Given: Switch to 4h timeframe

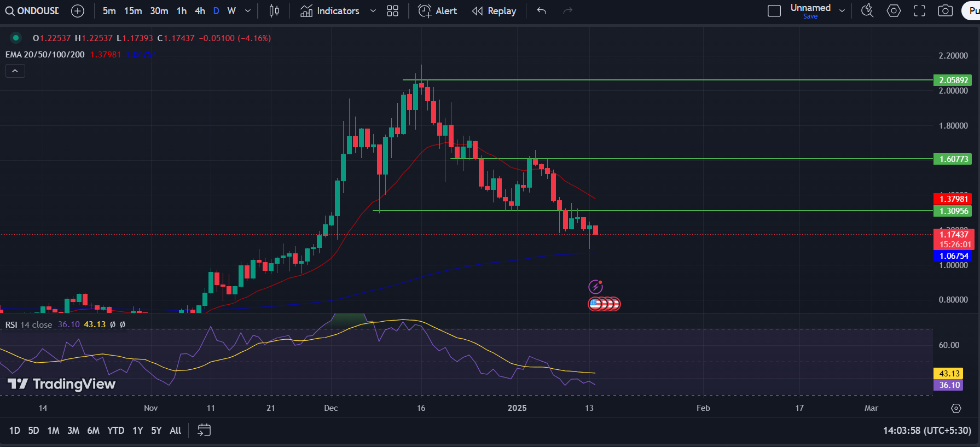Looking at the screenshot, I should coord(200,11).
